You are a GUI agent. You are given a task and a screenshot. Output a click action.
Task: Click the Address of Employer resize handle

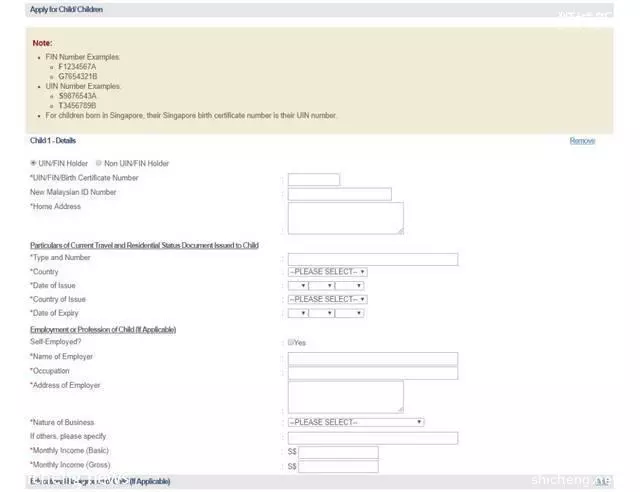(400, 410)
